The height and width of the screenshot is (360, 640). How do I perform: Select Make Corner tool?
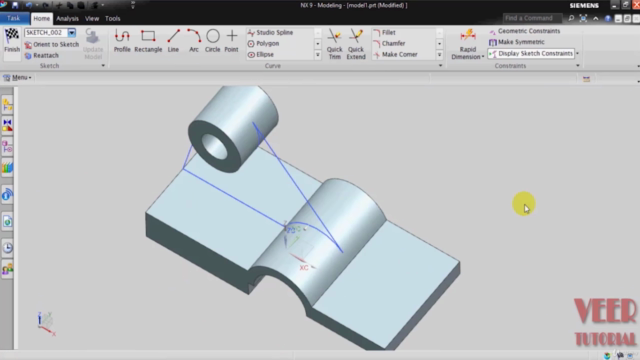tap(396, 54)
